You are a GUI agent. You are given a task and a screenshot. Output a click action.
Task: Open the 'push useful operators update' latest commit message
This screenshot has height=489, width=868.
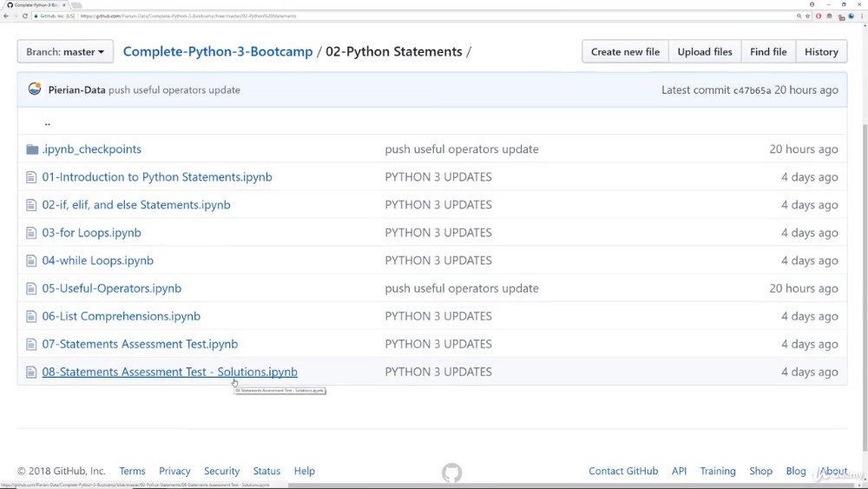[x=174, y=89]
